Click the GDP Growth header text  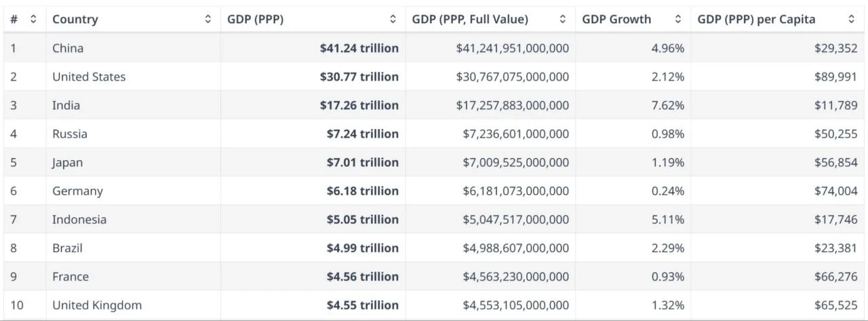[616, 20]
